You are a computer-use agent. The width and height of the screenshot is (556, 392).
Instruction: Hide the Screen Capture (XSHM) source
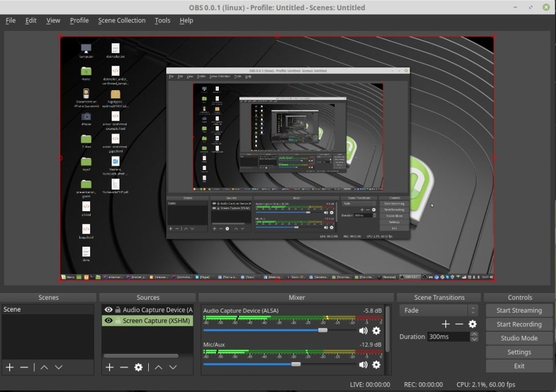click(109, 320)
